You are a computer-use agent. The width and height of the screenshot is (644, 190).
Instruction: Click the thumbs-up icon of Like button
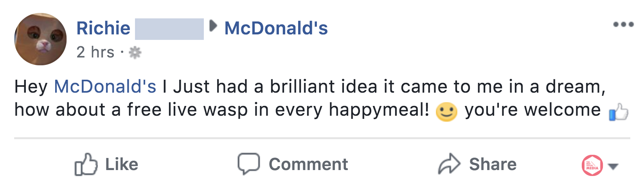[x=86, y=164]
